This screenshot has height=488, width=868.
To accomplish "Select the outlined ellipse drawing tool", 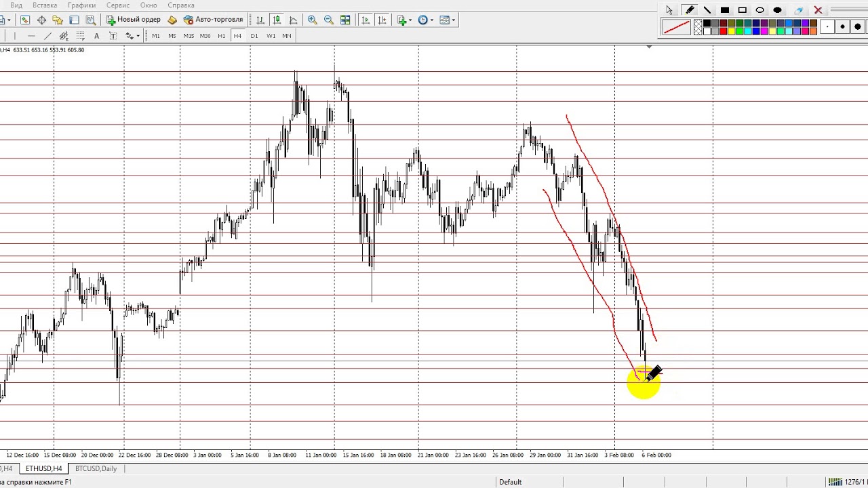I will pos(760,10).
